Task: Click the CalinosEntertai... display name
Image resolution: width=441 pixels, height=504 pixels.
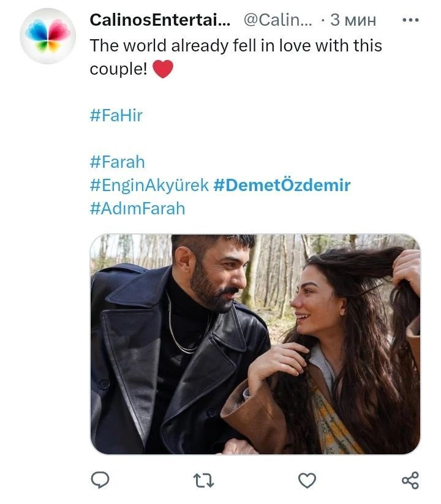Action: tap(160, 20)
